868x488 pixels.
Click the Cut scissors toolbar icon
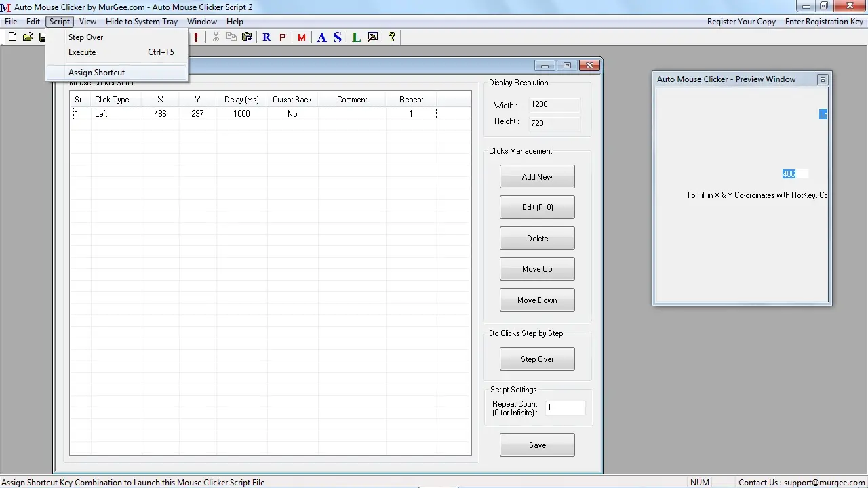(x=216, y=37)
